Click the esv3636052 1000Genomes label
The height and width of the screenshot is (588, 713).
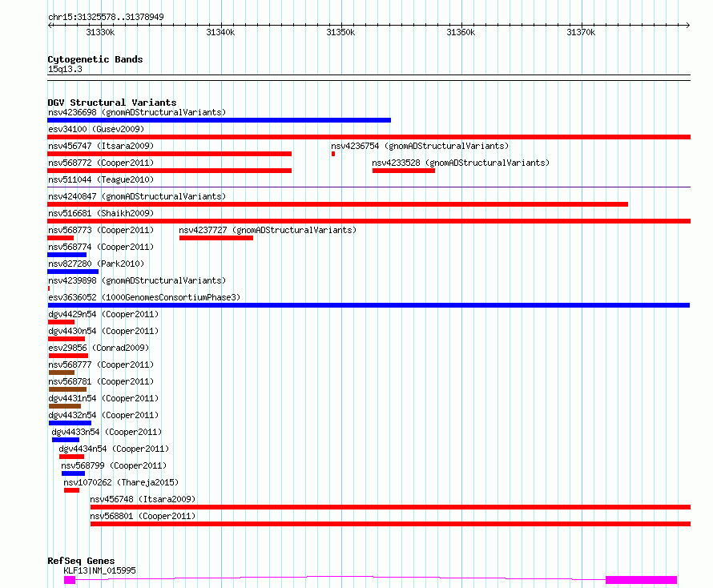click(144, 297)
